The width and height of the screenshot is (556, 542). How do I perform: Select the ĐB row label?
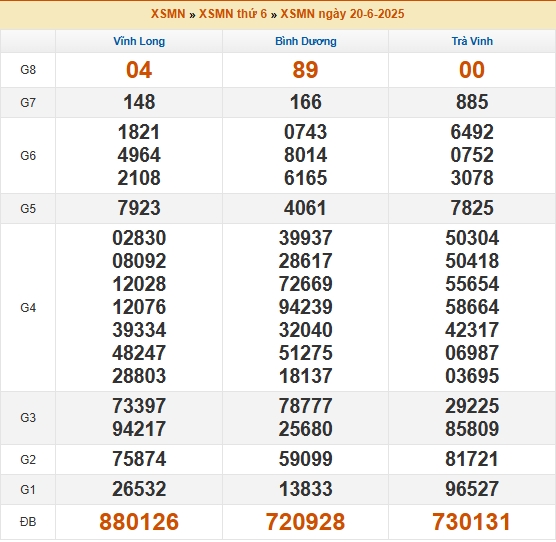[28, 522]
